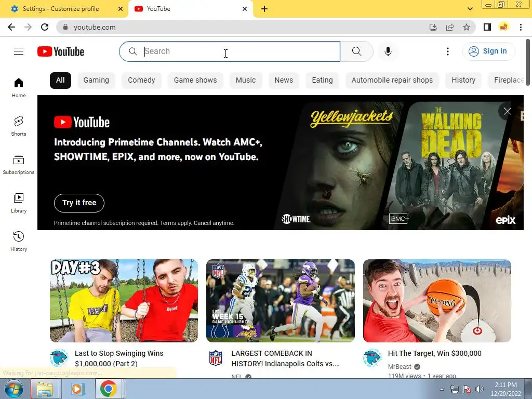Image resolution: width=532 pixels, height=399 pixels.
Task: Open Windows Explorer from taskbar
Action: coord(45,389)
